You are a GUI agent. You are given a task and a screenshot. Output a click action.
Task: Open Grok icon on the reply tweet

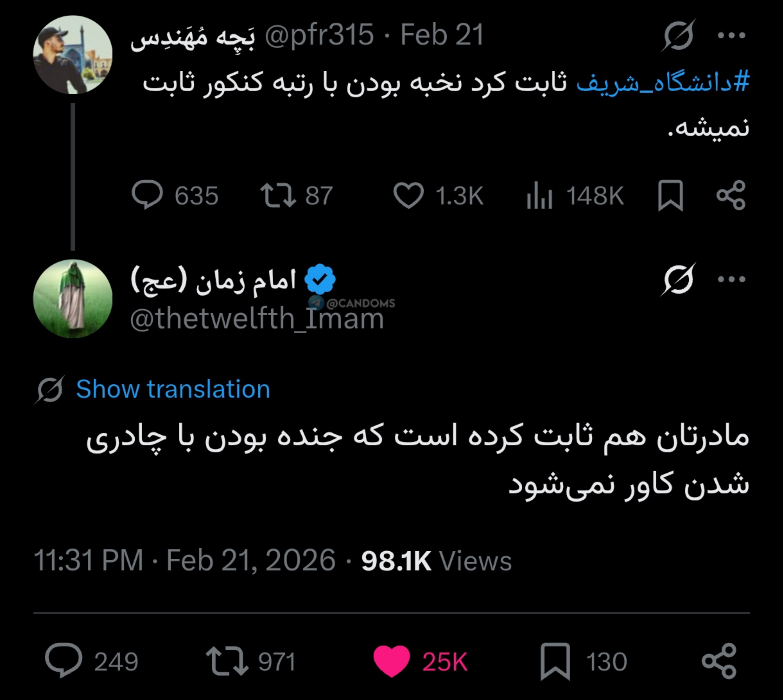pos(678,279)
